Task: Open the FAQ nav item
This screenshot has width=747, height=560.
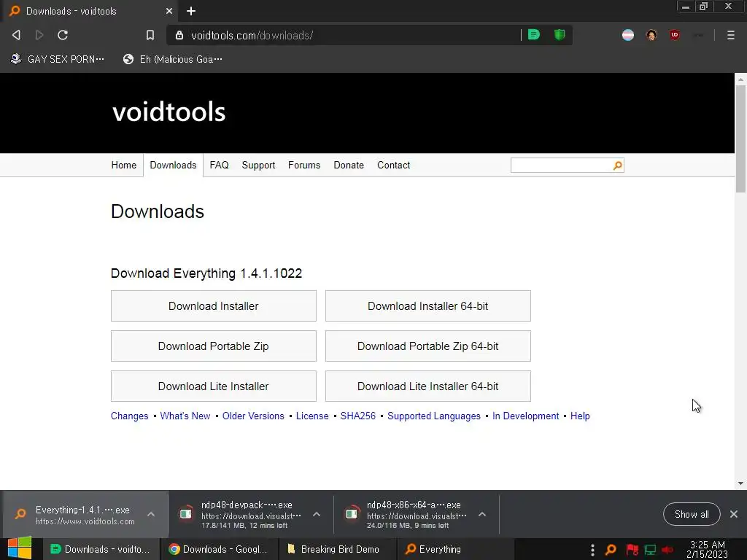Action: click(219, 165)
